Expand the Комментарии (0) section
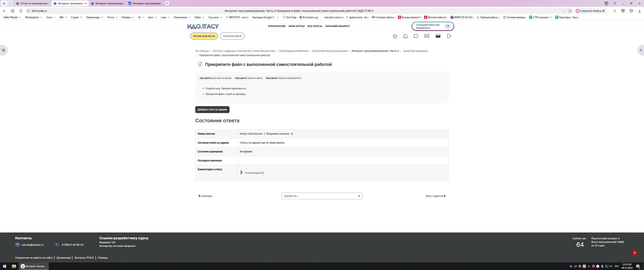 (x=254, y=173)
